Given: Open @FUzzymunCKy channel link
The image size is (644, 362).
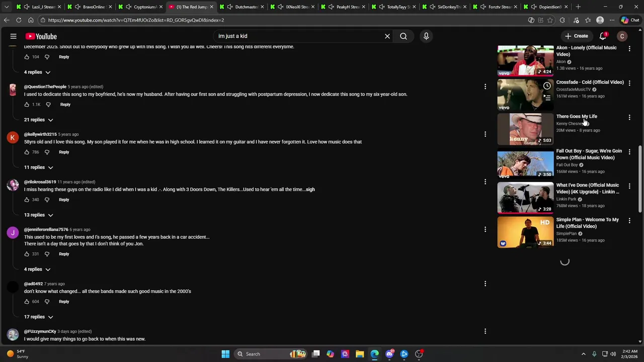Looking at the screenshot, I should coord(40,331).
